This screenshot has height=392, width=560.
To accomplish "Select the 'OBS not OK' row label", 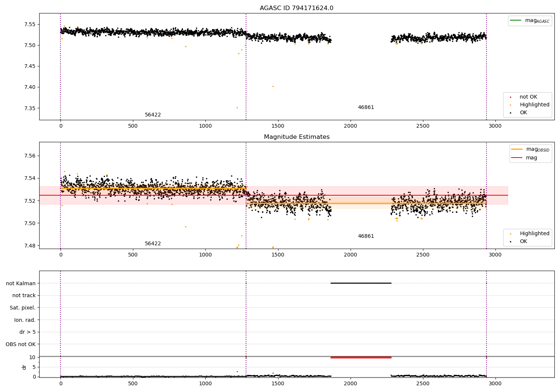I will click(21, 344).
